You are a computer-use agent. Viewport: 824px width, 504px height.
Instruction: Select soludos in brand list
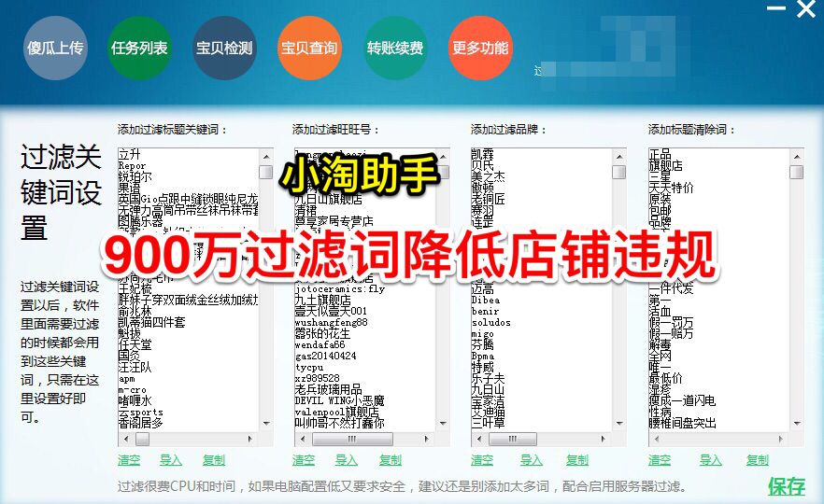[491, 322]
